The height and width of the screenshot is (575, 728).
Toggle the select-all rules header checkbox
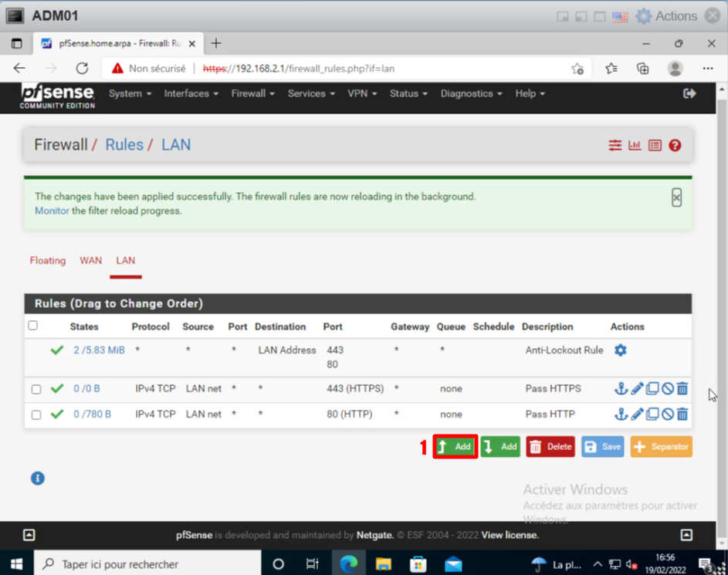(x=32, y=326)
